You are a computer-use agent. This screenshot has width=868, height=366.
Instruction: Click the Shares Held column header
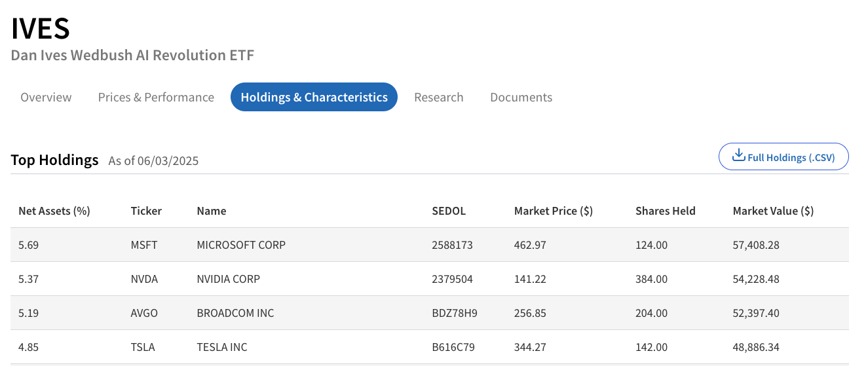[x=665, y=211]
